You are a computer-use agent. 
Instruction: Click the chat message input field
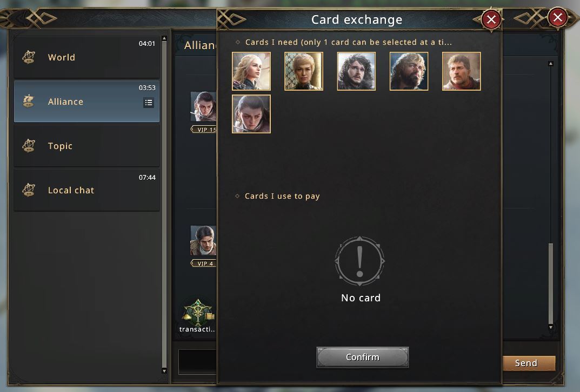[197, 362]
